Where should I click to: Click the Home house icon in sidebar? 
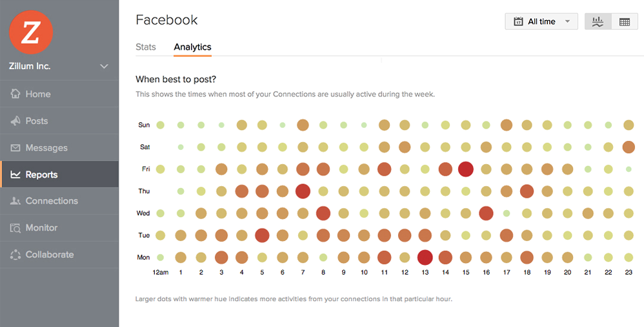click(x=15, y=94)
